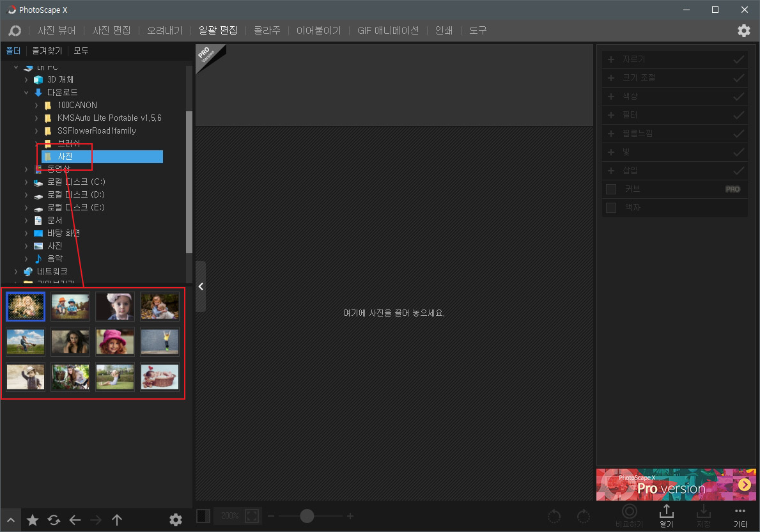Click the folder tree vertical scrollbar
This screenshot has height=532, width=760.
tap(189, 182)
